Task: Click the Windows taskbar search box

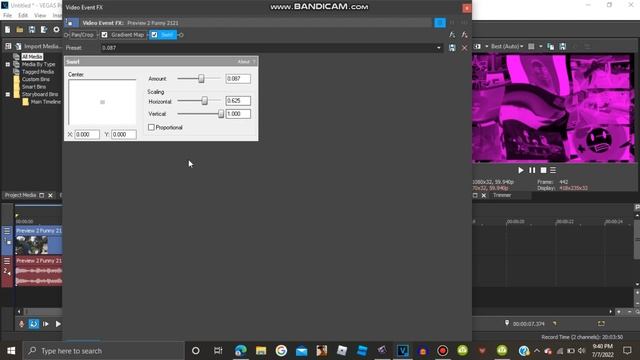Action: click(x=103, y=351)
